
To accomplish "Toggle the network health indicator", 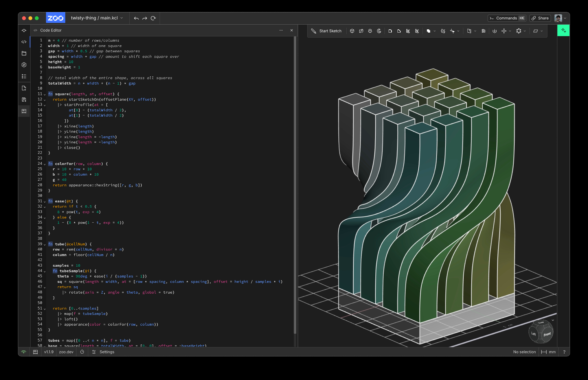I will (24, 352).
